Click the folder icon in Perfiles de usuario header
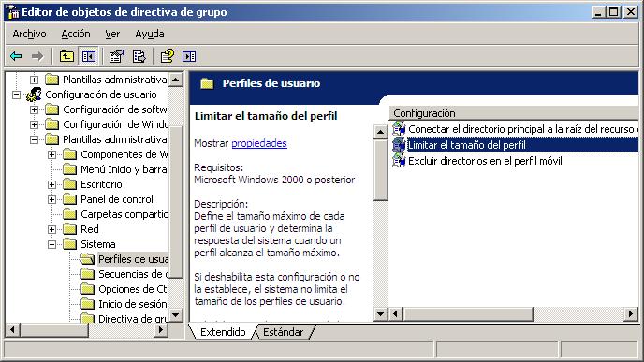This screenshot has width=644, height=362. tap(207, 84)
